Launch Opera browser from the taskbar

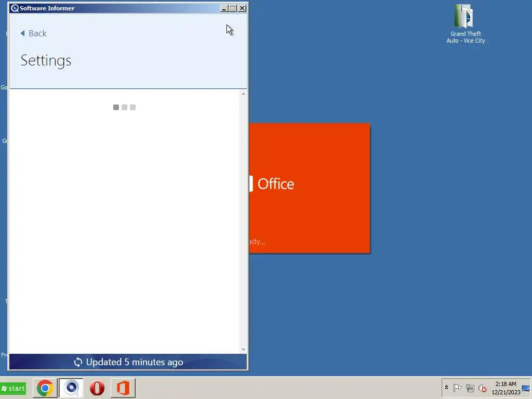tap(97, 388)
